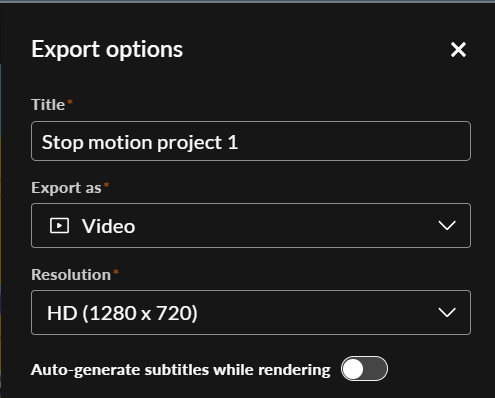Click the Title field label
495x398 pixels.
(x=48, y=105)
